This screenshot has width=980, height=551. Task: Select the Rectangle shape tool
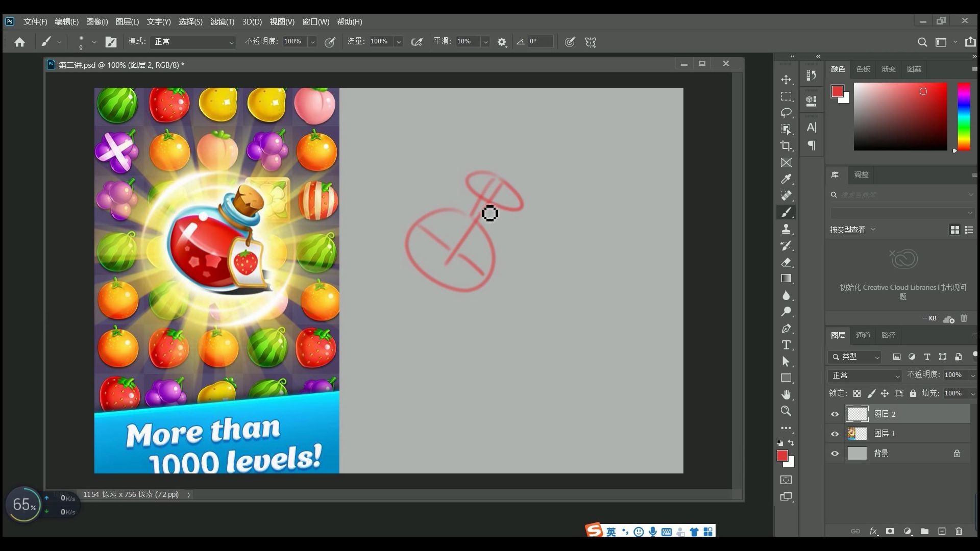(786, 378)
